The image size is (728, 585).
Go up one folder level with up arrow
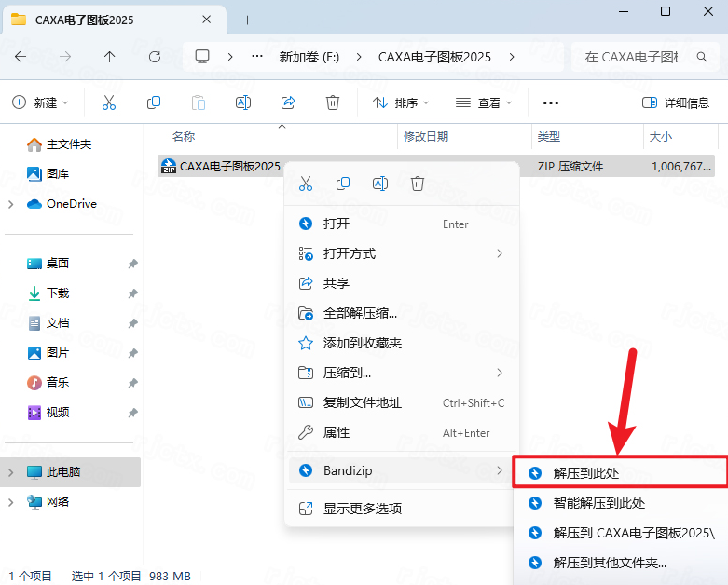(109, 56)
